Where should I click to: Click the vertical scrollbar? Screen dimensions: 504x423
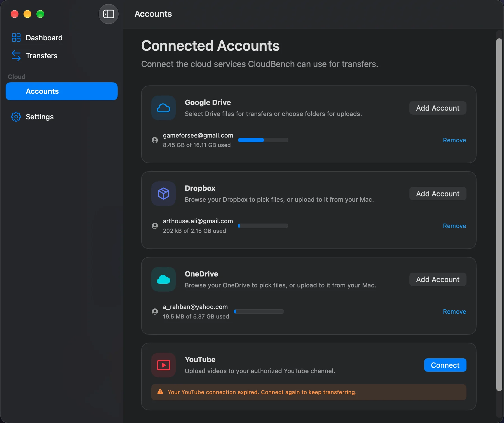click(x=499, y=215)
